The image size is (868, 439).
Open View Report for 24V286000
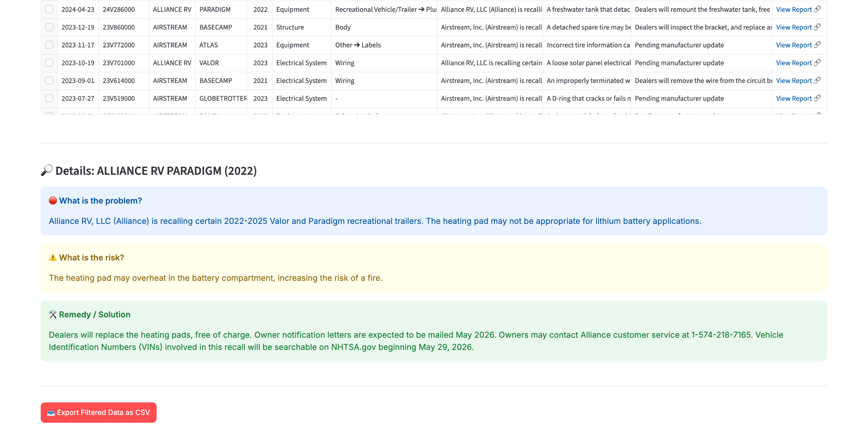(x=794, y=9)
